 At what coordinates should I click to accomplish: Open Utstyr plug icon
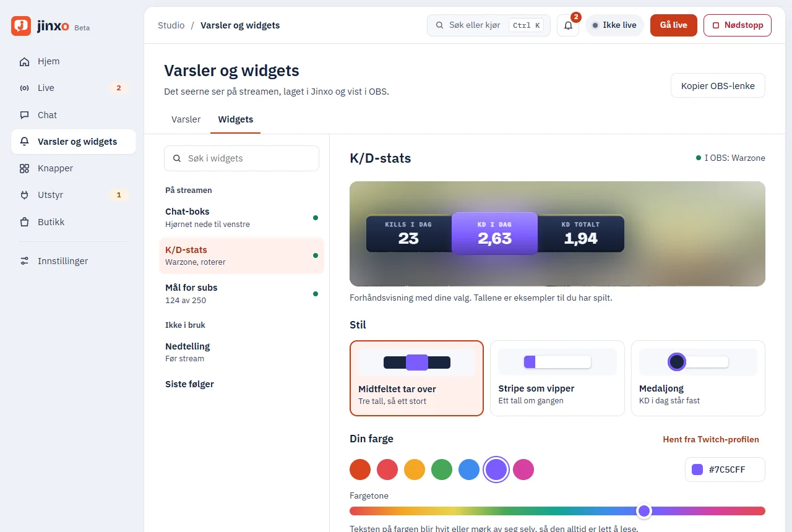[25, 195]
